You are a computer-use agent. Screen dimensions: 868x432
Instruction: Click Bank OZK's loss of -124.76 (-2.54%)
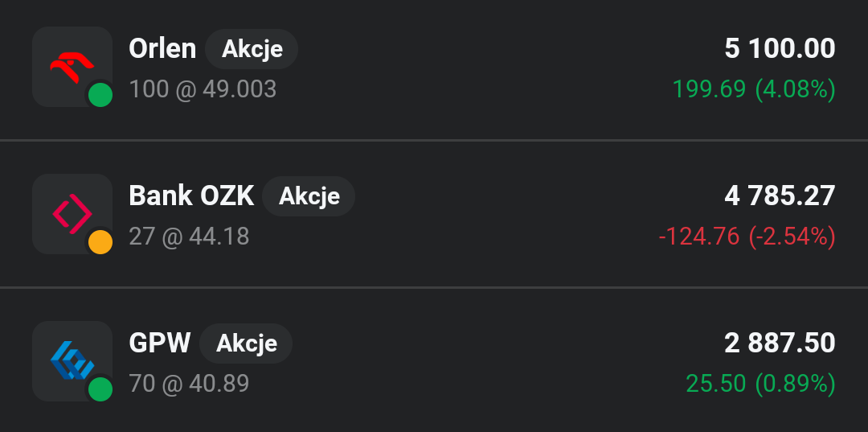point(747,237)
